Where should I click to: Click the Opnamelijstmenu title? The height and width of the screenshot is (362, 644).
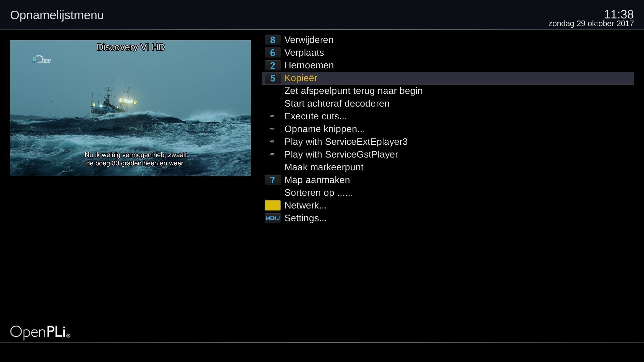point(57,15)
